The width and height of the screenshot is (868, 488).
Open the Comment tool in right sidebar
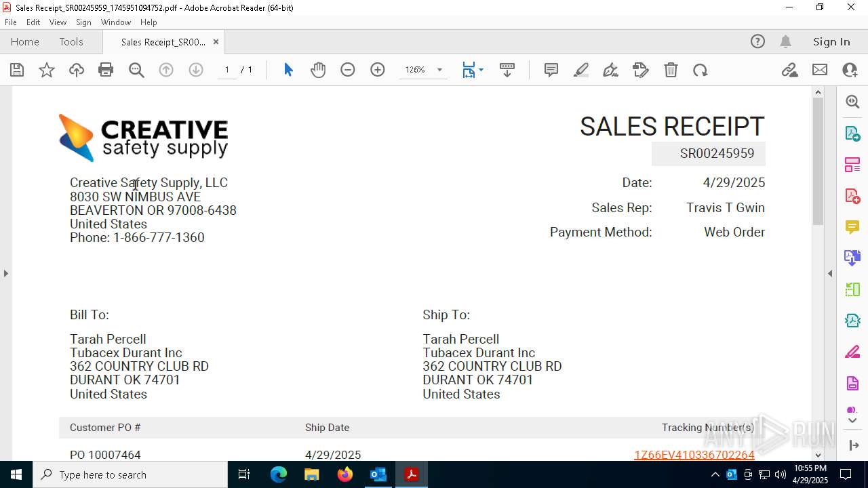[852, 226]
